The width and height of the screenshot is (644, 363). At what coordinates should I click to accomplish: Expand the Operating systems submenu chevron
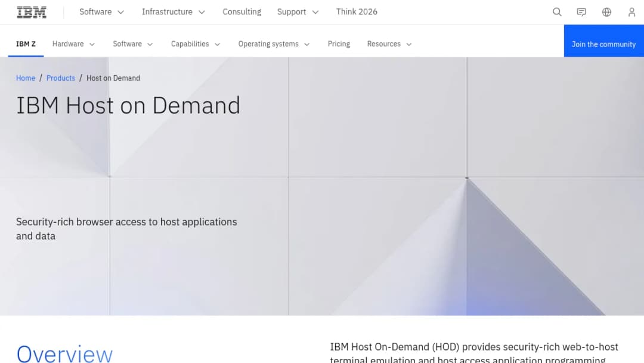click(x=307, y=44)
